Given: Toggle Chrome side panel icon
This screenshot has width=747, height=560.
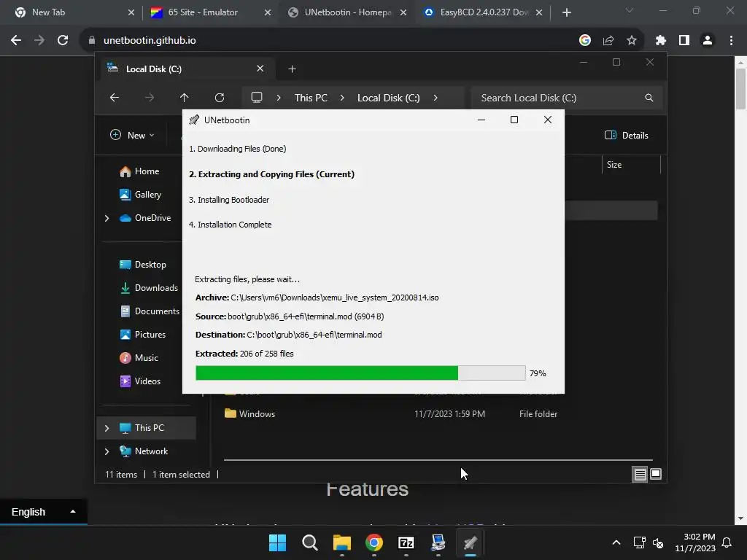Looking at the screenshot, I should coord(684,41).
